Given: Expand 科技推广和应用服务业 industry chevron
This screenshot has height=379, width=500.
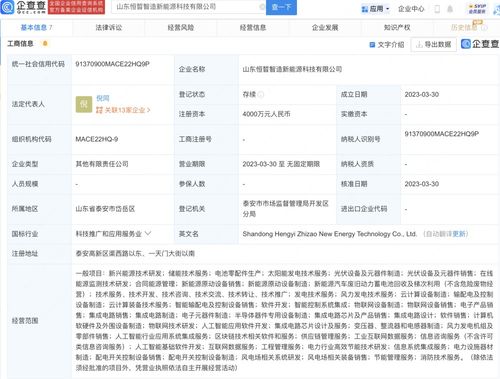Looking at the screenshot, I should click(x=148, y=234).
